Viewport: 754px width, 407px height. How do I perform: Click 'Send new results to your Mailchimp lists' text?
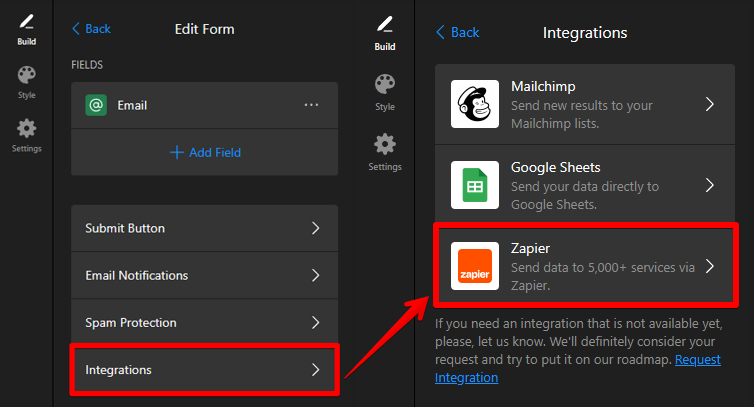581,114
